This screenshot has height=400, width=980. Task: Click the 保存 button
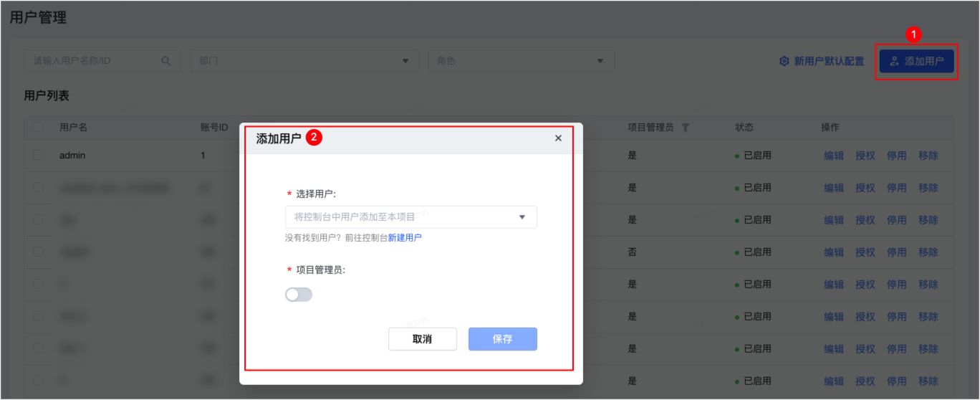pyautogui.click(x=503, y=339)
